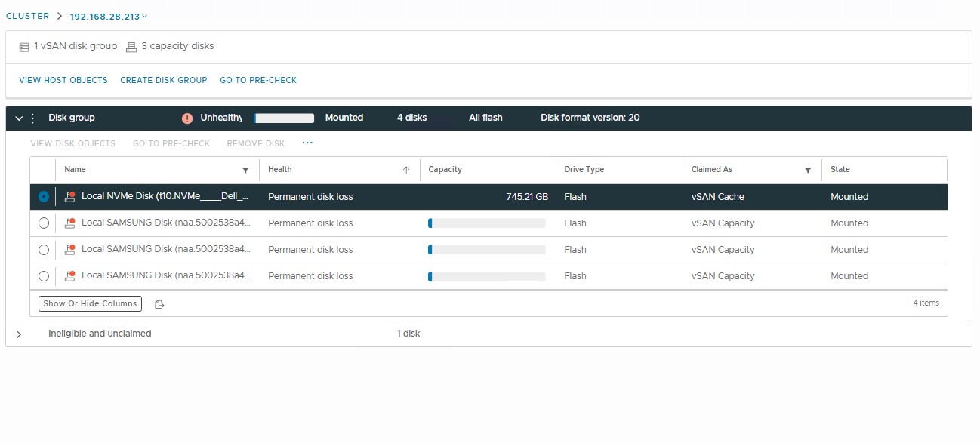Click the filter icon on the Claimed As column

[x=807, y=170]
